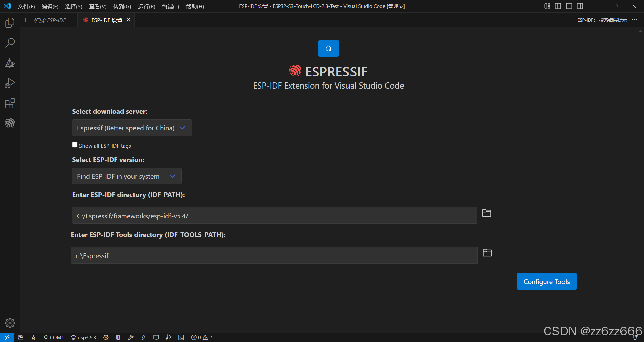The height and width of the screenshot is (342, 644).
Task: Show errors and warnings count in status bar
Action: click(202, 337)
